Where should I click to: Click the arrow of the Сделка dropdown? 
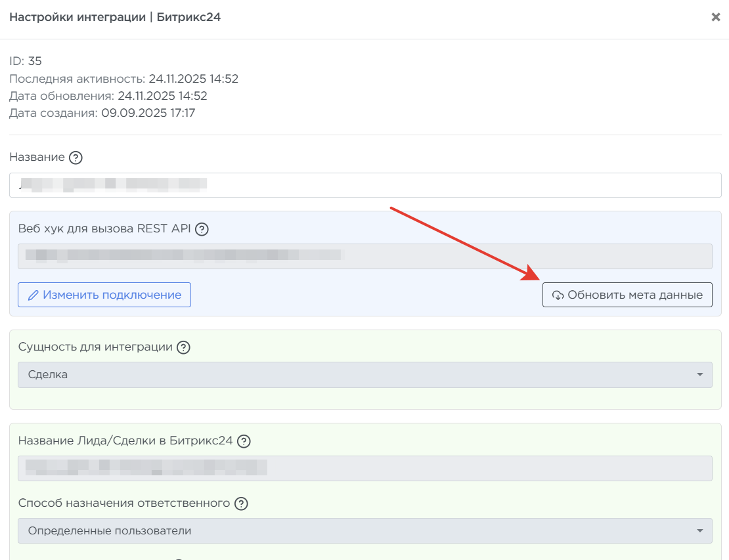tap(699, 375)
